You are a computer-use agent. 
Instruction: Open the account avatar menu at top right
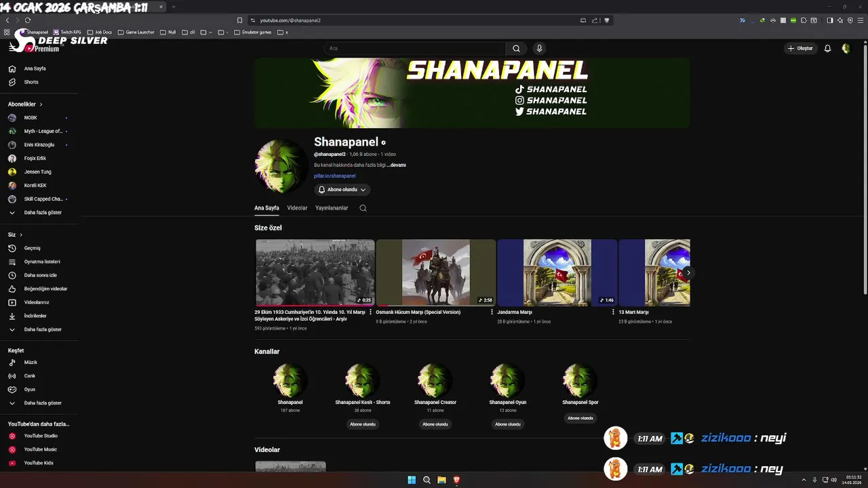pyautogui.click(x=846, y=48)
